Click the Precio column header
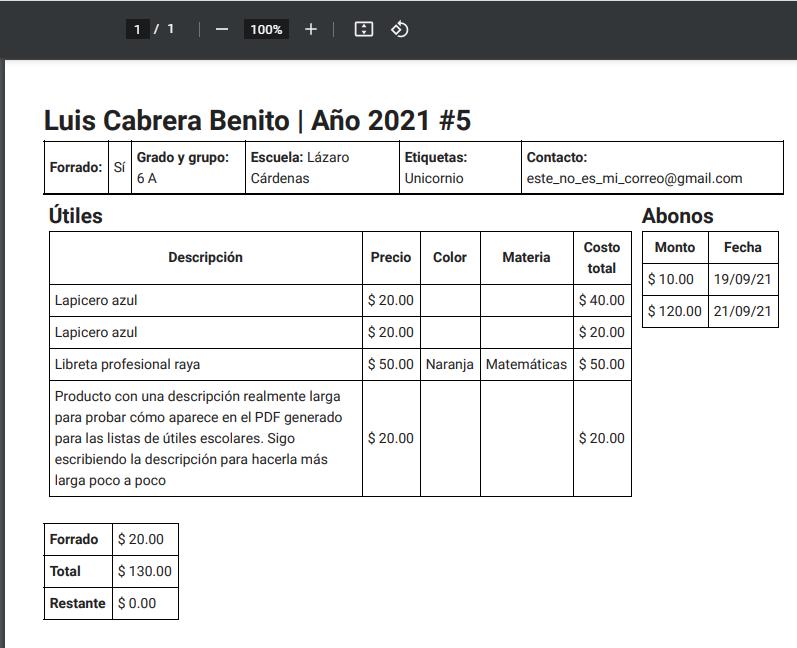The image size is (797, 648). click(x=391, y=258)
